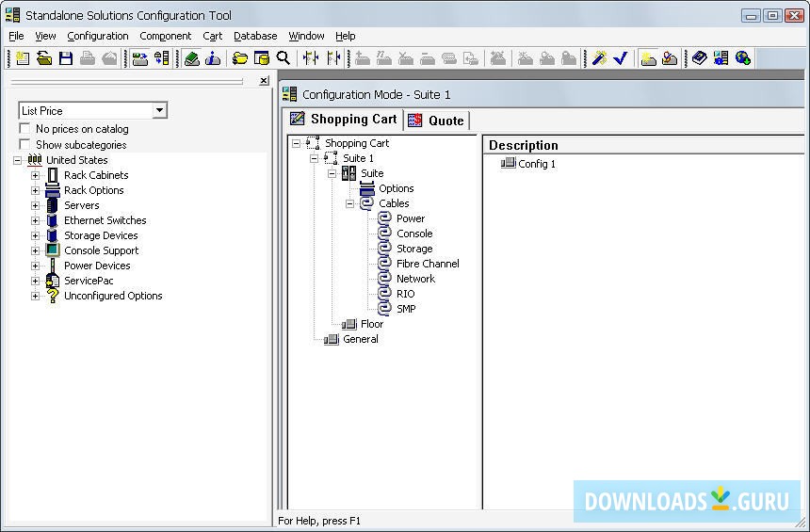
Task: Close the left catalog pane
Action: [264, 81]
